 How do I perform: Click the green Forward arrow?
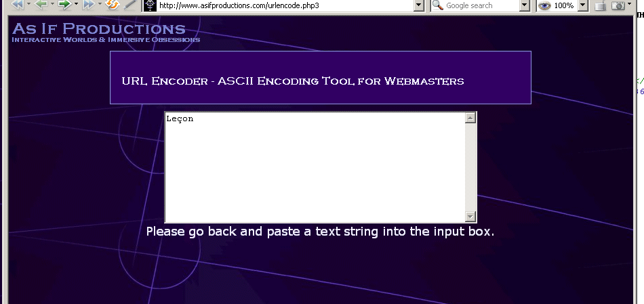64,5
